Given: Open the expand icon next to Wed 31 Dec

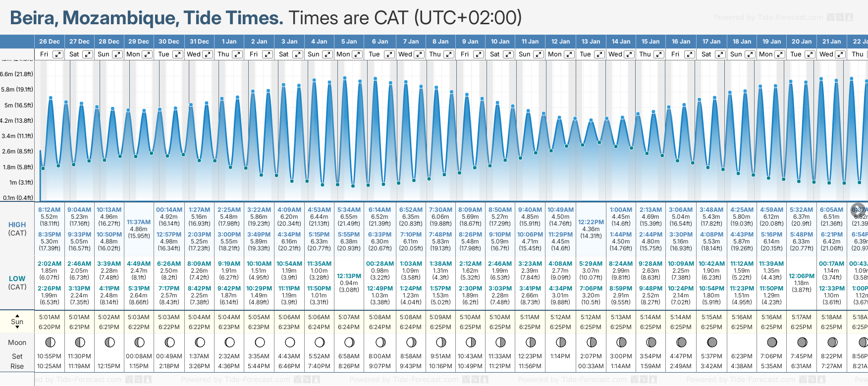Looking at the screenshot, I should coord(208,54).
